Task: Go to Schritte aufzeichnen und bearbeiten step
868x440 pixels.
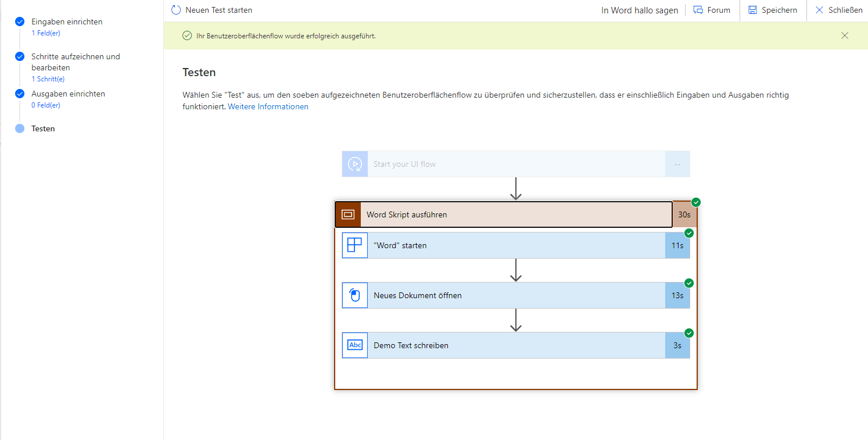Action: click(x=76, y=62)
